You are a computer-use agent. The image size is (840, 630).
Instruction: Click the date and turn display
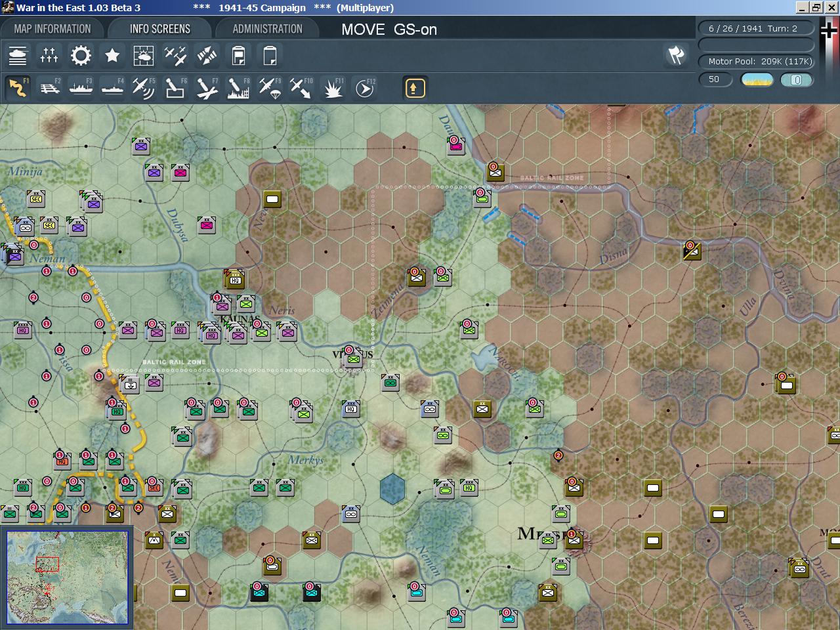[x=756, y=28]
